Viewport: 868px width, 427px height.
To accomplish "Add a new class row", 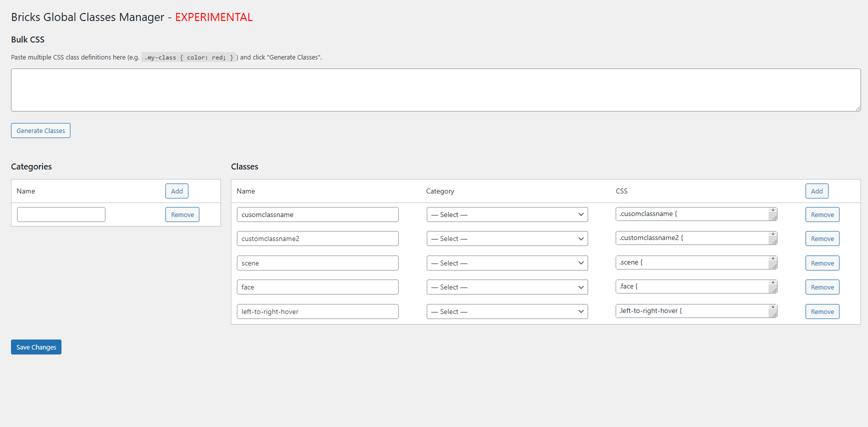I will pyautogui.click(x=817, y=191).
